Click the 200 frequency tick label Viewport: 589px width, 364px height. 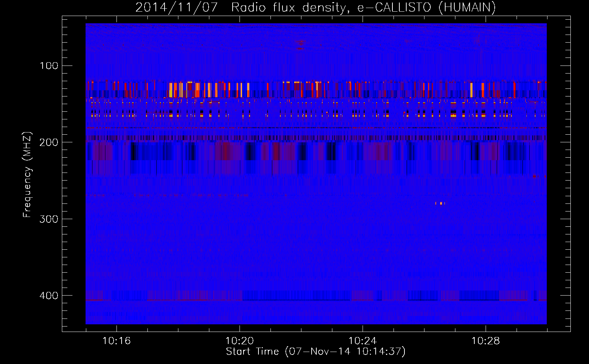tap(49, 142)
